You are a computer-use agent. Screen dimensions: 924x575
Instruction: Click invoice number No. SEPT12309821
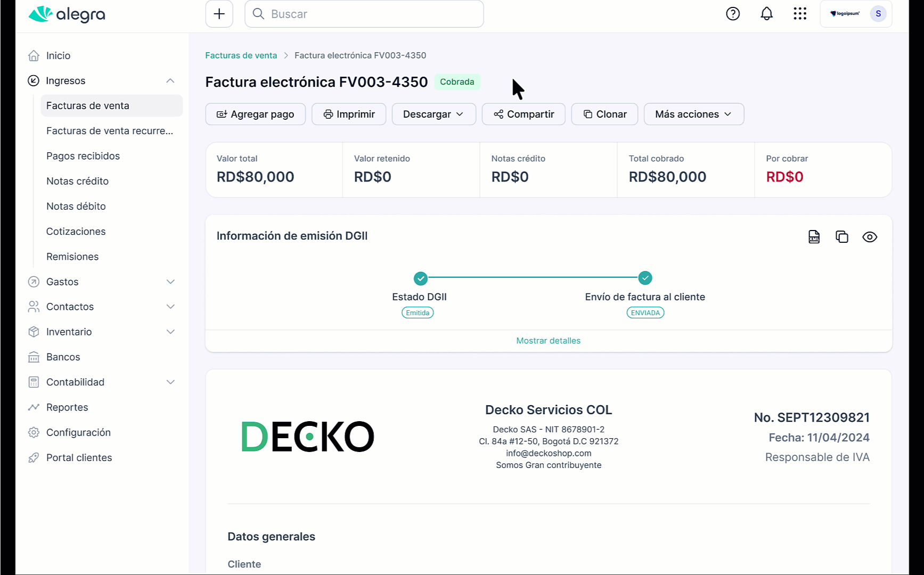(x=812, y=417)
